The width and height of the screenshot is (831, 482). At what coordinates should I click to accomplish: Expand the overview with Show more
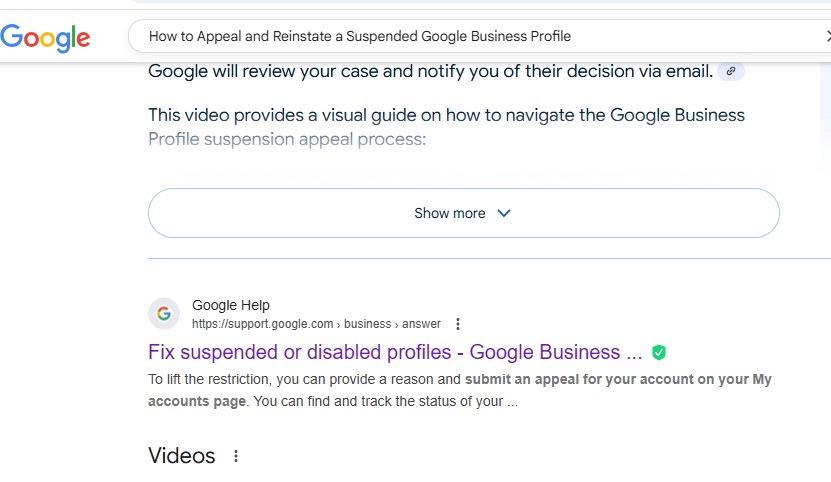pos(464,213)
